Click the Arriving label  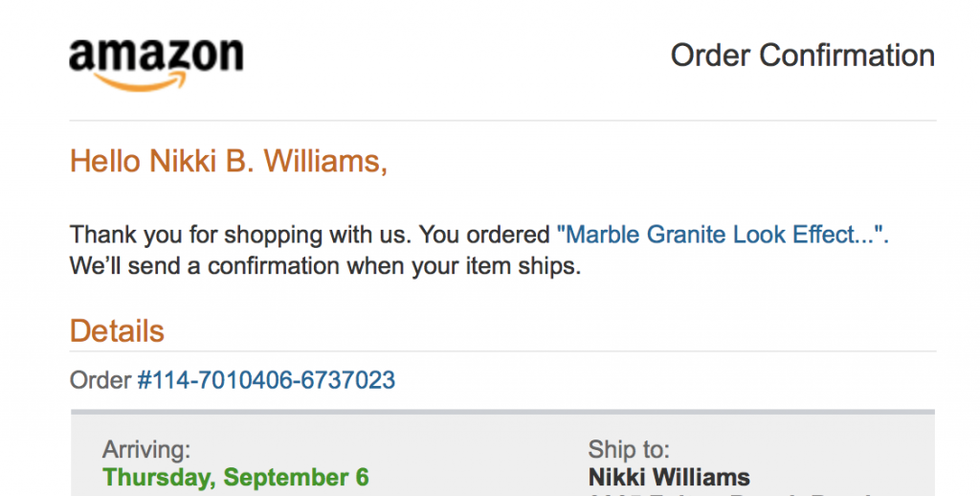coord(146,450)
